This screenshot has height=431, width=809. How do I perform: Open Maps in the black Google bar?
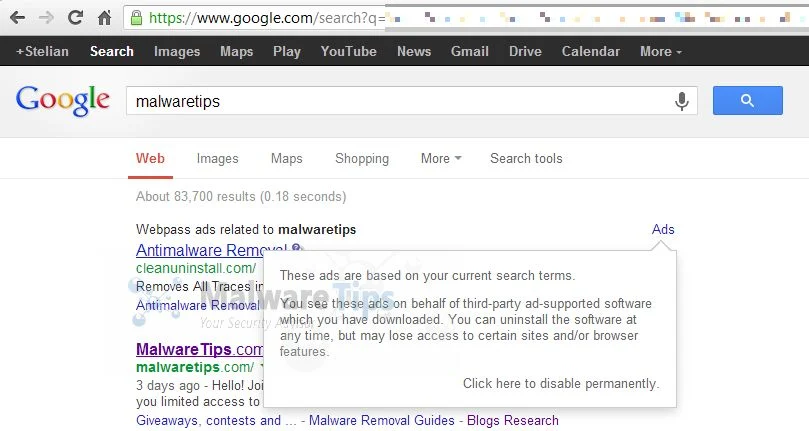pos(236,51)
